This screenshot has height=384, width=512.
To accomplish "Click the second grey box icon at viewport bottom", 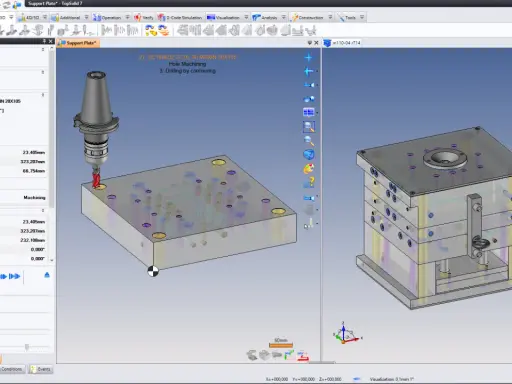I will tap(264, 355).
